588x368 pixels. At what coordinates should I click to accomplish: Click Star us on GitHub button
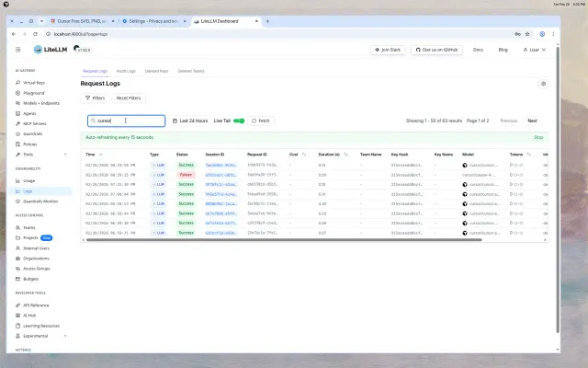coord(437,50)
